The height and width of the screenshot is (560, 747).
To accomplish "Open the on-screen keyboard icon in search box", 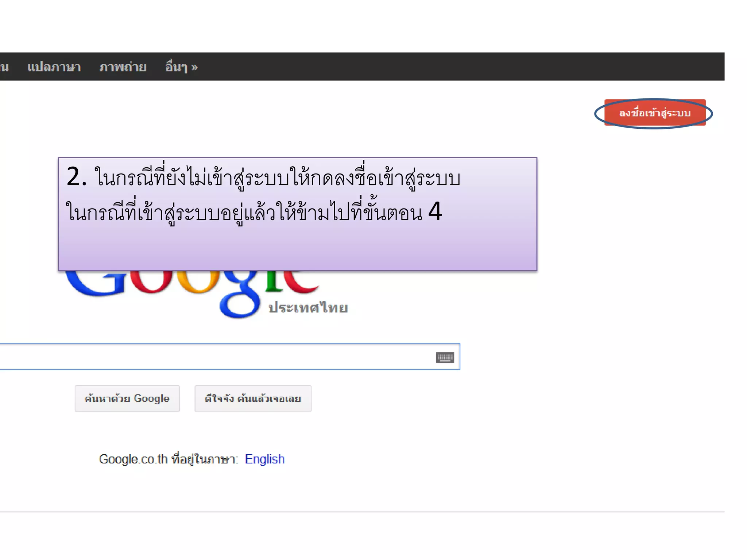I will (445, 357).
